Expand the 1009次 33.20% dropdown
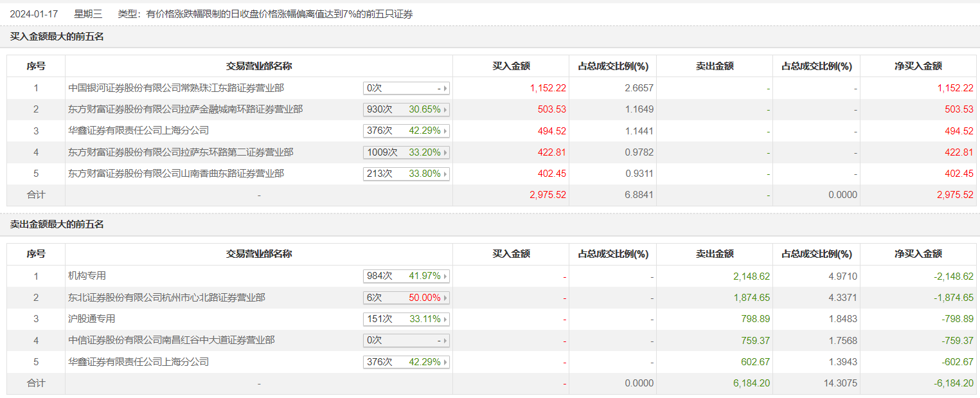The image size is (980, 398). 406,153
